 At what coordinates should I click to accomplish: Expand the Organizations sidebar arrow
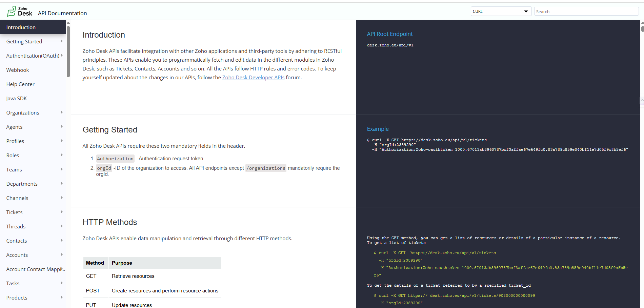62,112
